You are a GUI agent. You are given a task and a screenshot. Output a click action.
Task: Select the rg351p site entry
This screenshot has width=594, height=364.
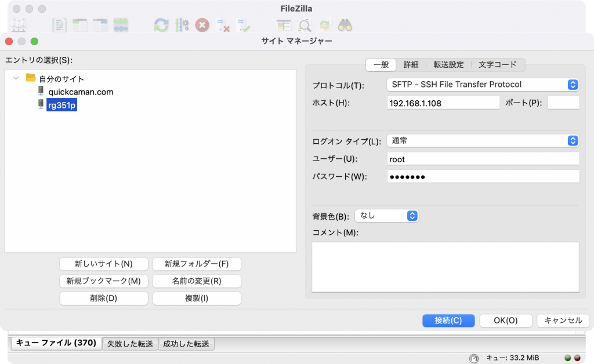[61, 105]
